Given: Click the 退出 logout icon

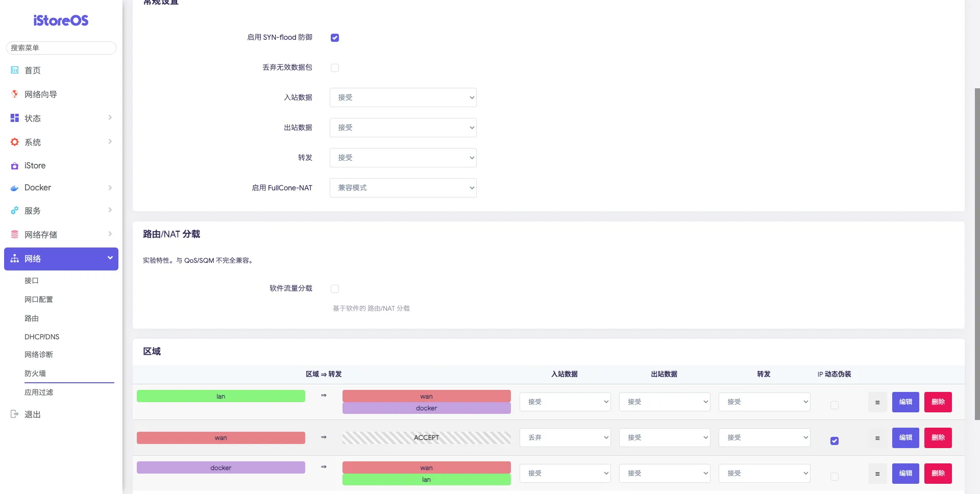Looking at the screenshot, I should pyautogui.click(x=15, y=414).
